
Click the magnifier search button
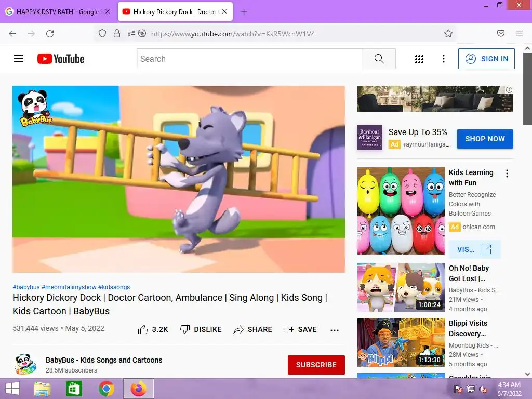[379, 59]
